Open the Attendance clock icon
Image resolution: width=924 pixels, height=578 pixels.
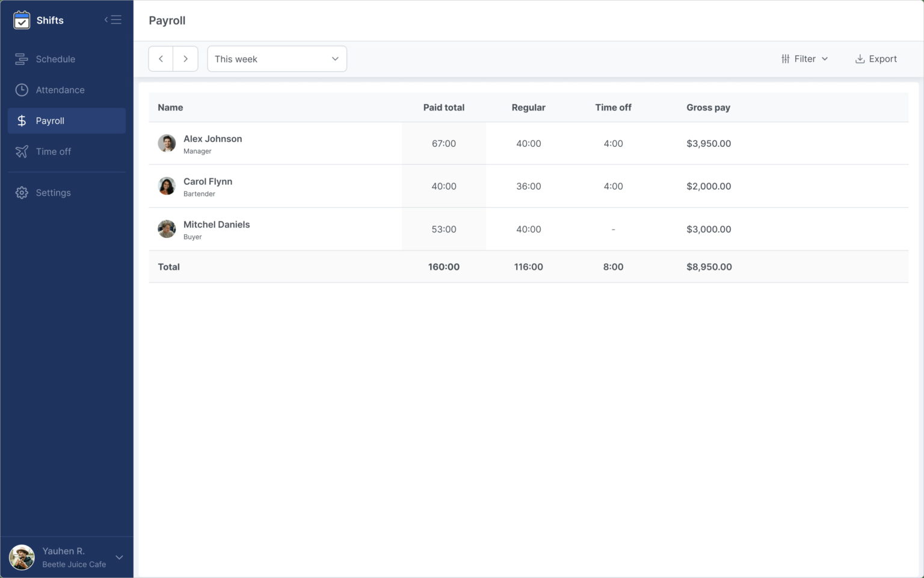click(x=22, y=90)
